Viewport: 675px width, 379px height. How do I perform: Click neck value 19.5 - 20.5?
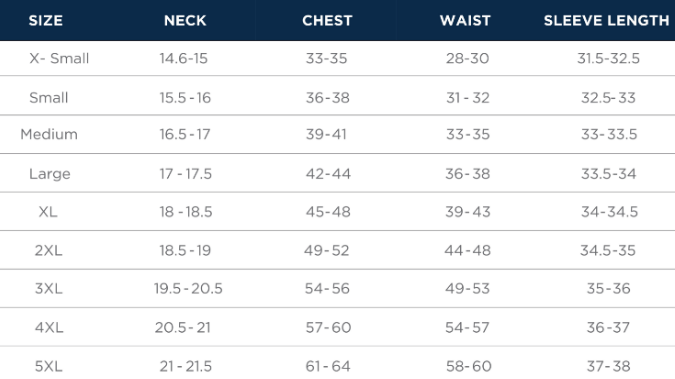[188, 289]
